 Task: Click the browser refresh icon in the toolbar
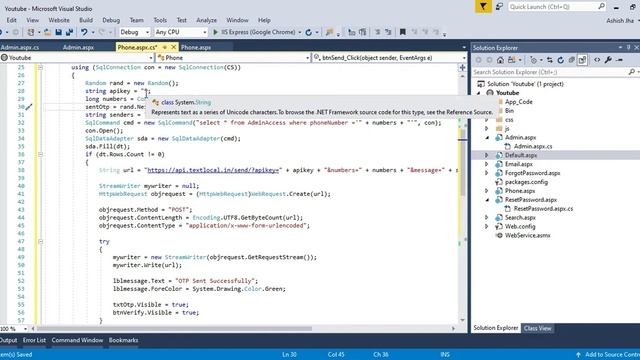309,32
